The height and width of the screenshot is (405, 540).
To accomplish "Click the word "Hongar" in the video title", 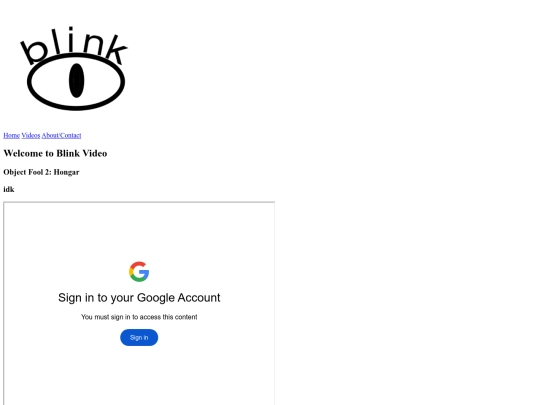I will coord(66,172).
